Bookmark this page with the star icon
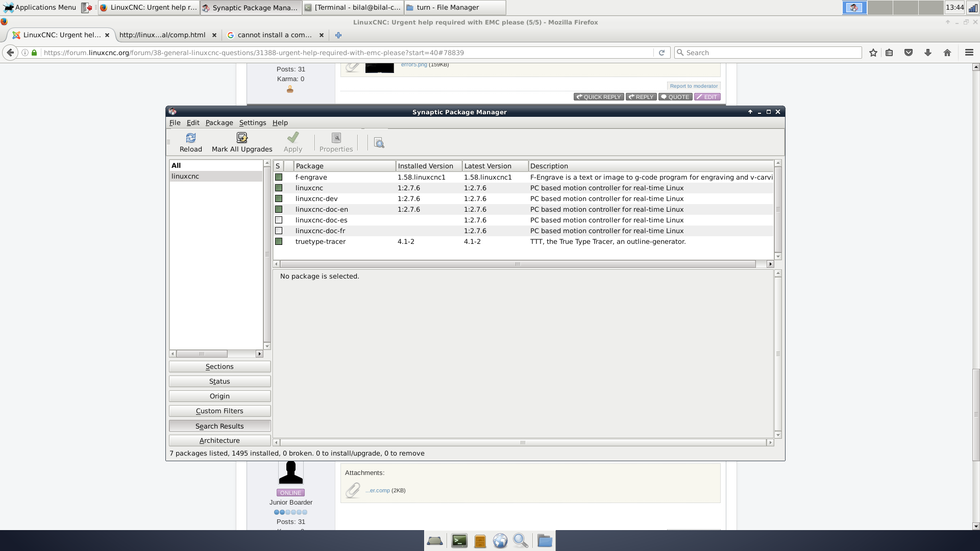 tap(873, 53)
